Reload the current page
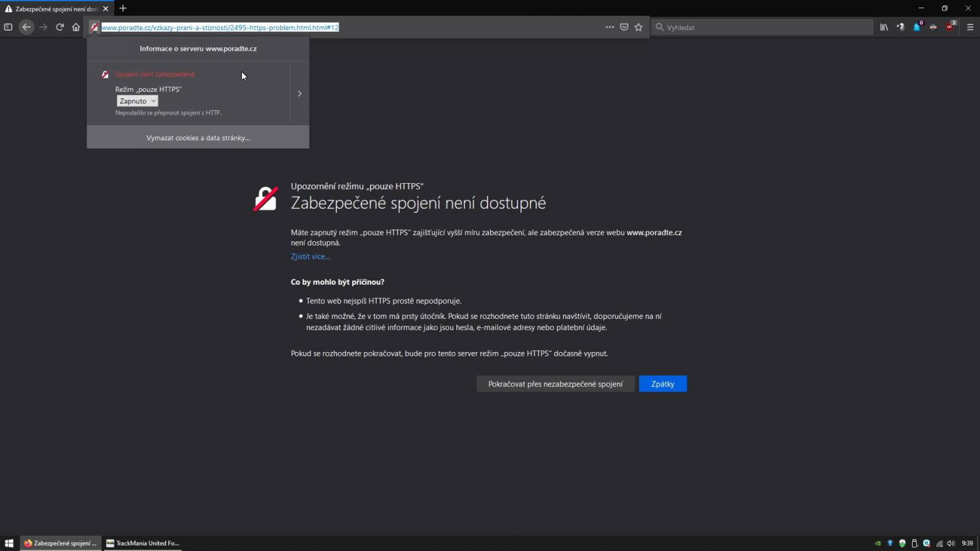 coord(59,27)
